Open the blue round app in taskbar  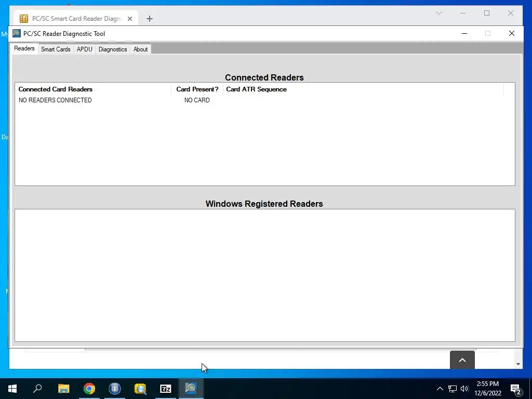click(x=115, y=389)
